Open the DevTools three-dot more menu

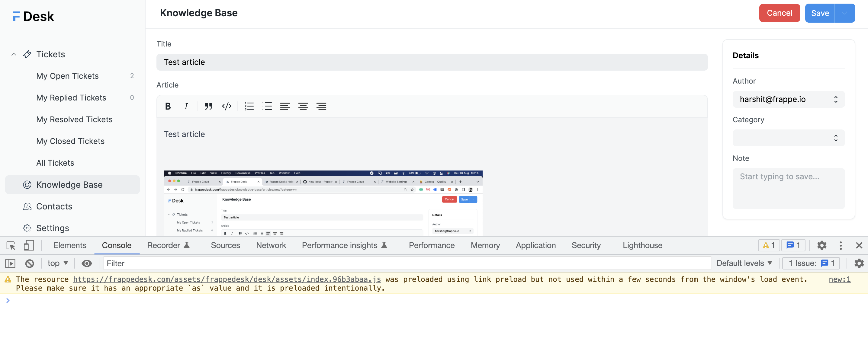pyautogui.click(x=841, y=245)
